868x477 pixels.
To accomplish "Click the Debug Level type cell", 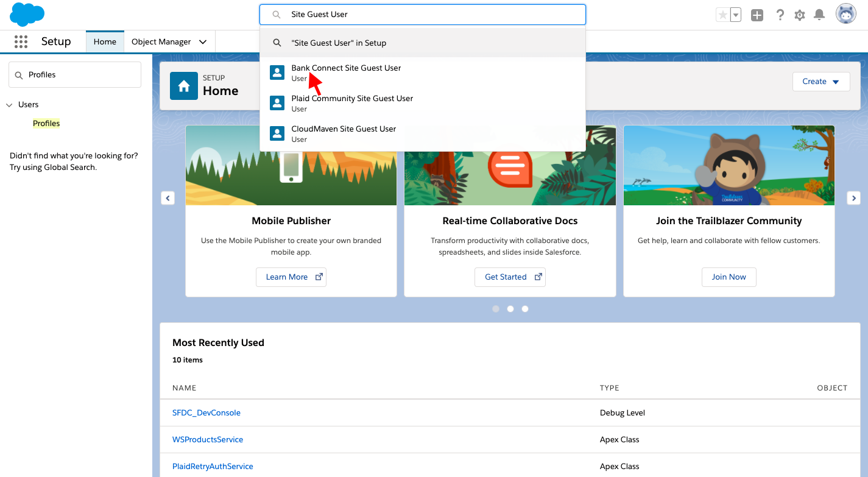I will point(623,412).
